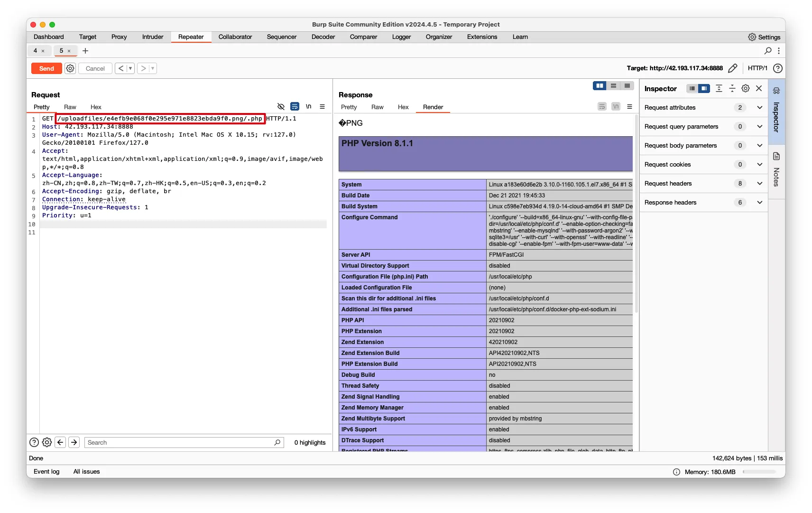Open Burp Settings gear in top bar

[x=752, y=37]
